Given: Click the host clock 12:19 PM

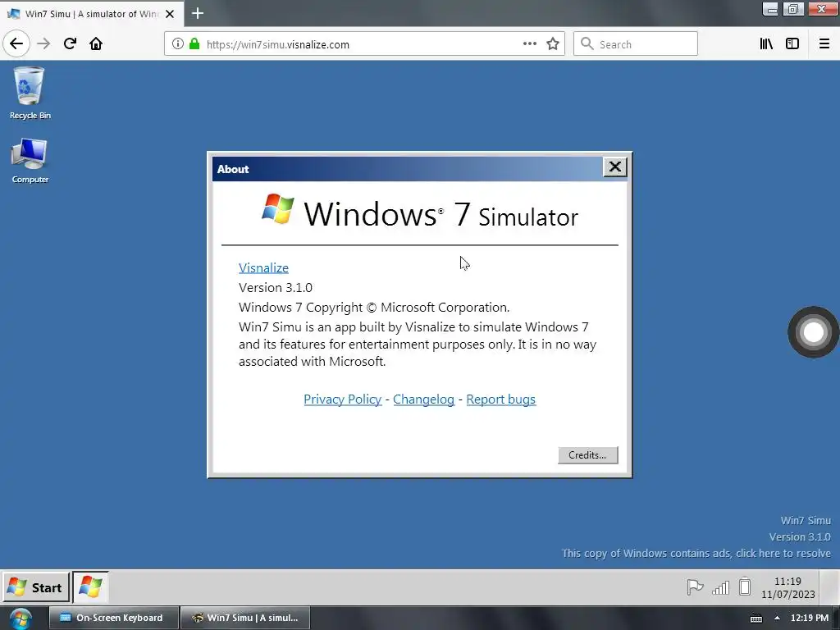Looking at the screenshot, I should point(809,618).
